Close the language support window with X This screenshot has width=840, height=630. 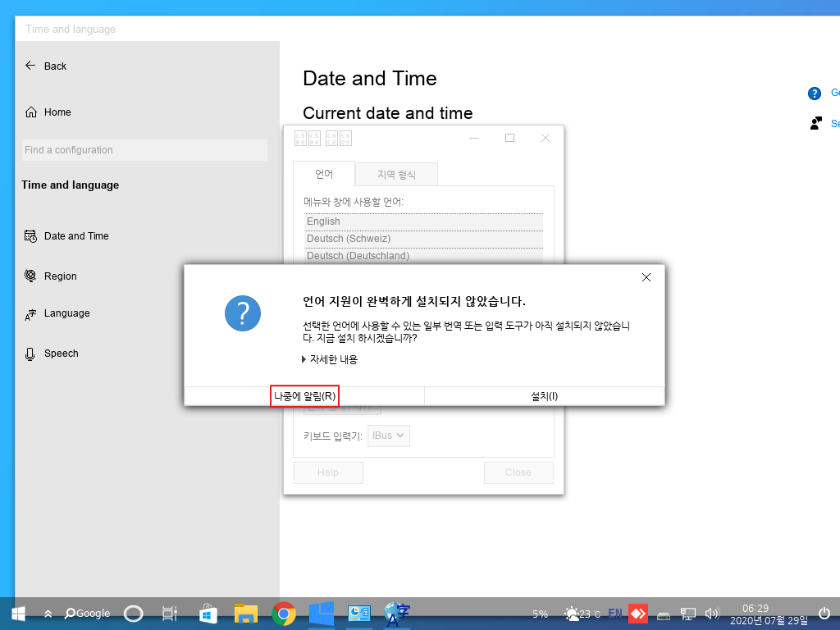point(546,138)
